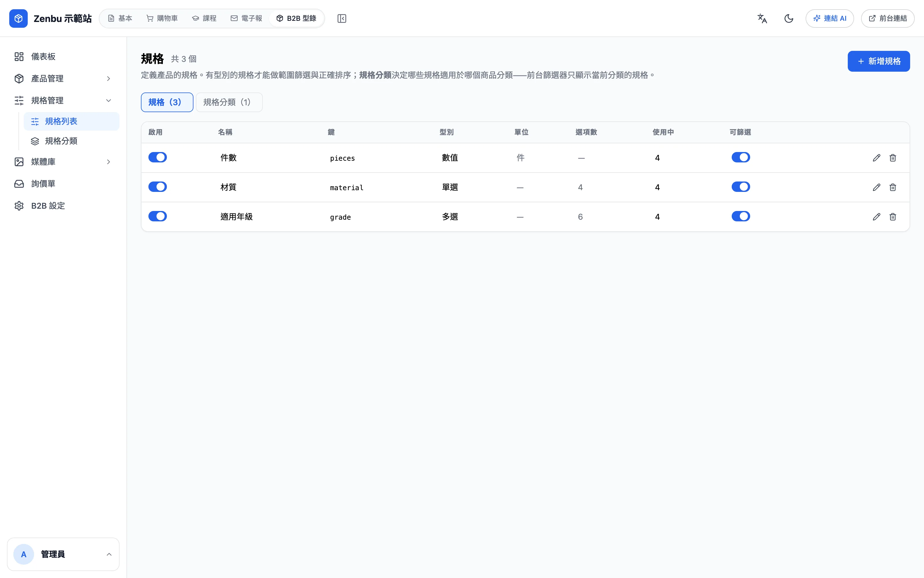Switch to 電子報 top tab
The width and height of the screenshot is (924, 578).
click(246, 18)
